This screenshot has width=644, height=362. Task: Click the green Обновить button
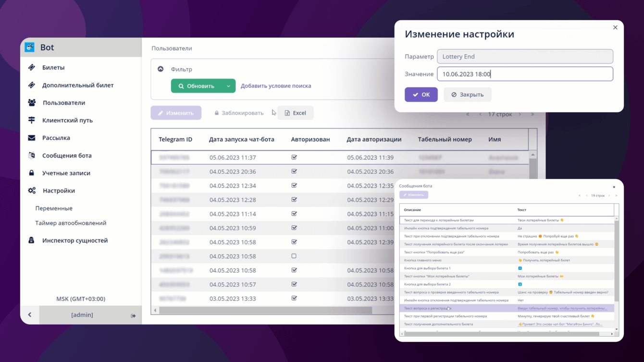pos(197,86)
